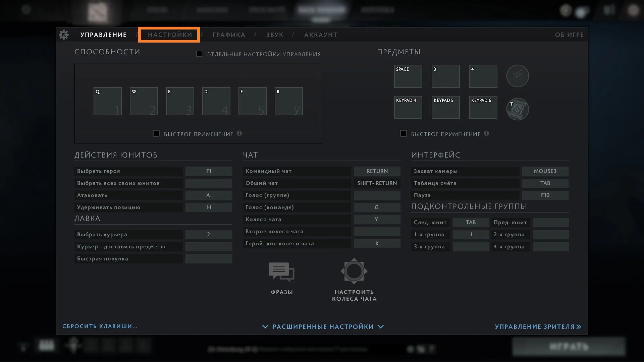Open the Фразы chat bubble icon
This screenshot has width=644, height=362.
281,272
